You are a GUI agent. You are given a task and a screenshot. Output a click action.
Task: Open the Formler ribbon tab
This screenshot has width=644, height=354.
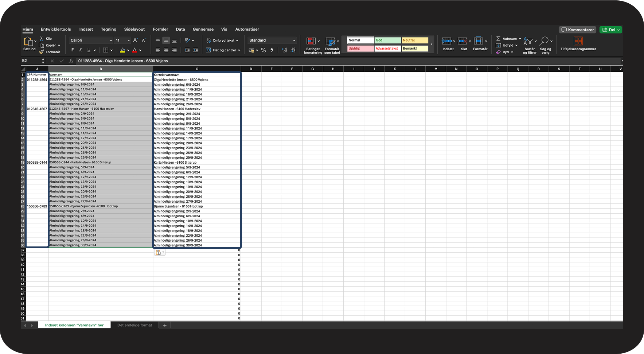pos(160,29)
